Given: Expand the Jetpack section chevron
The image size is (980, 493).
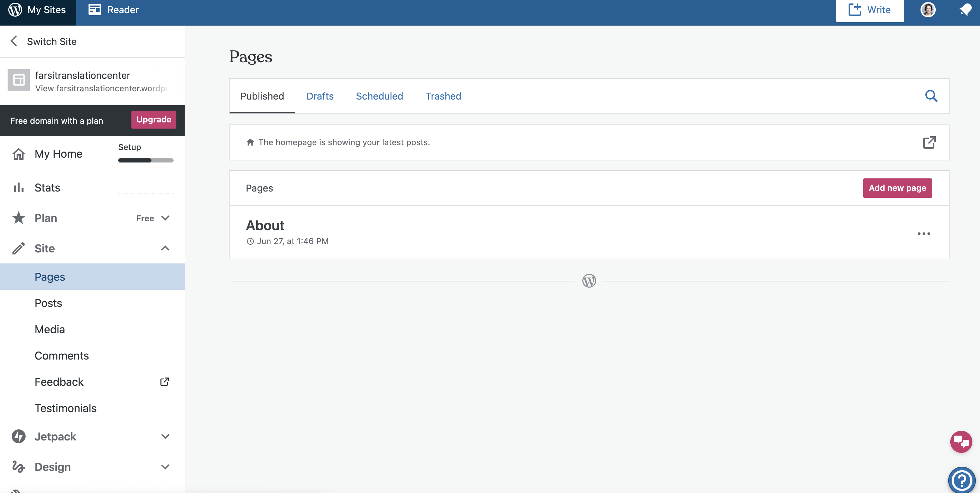Looking at the screenshot, I should tap(165, 436).
